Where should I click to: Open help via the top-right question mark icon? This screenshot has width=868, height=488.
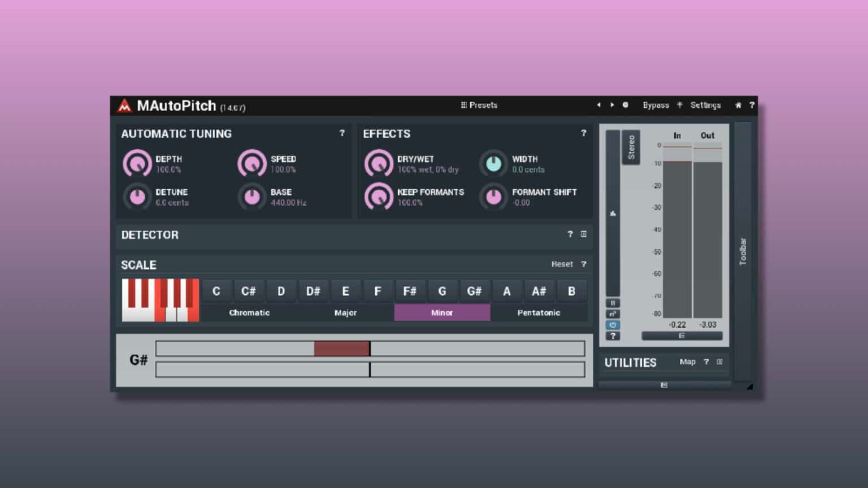pos(752,105)
